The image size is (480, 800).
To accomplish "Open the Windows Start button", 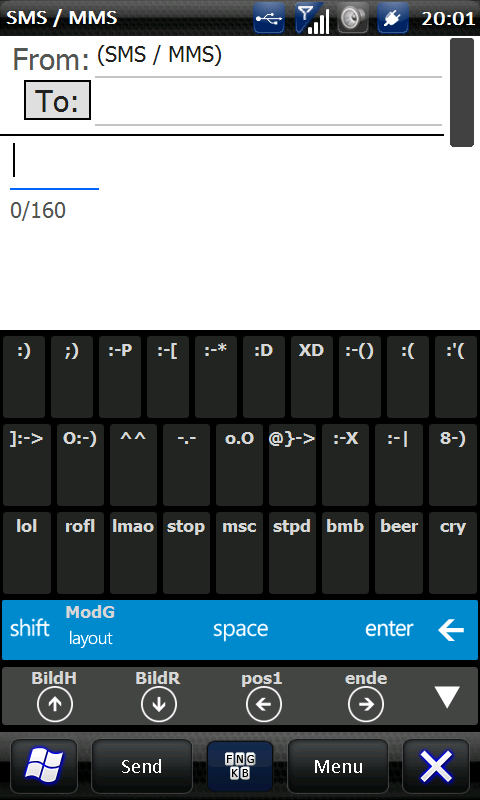I will click(x=44, y=766).
